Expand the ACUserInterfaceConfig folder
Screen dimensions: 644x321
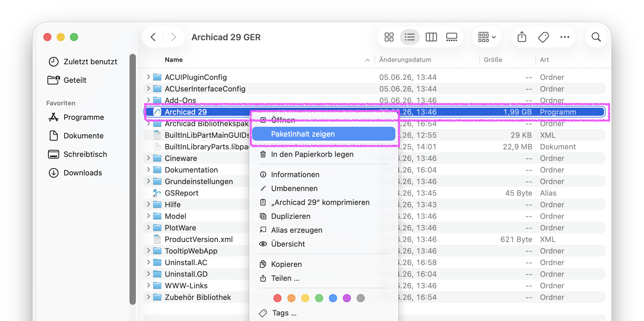[148, 89]
